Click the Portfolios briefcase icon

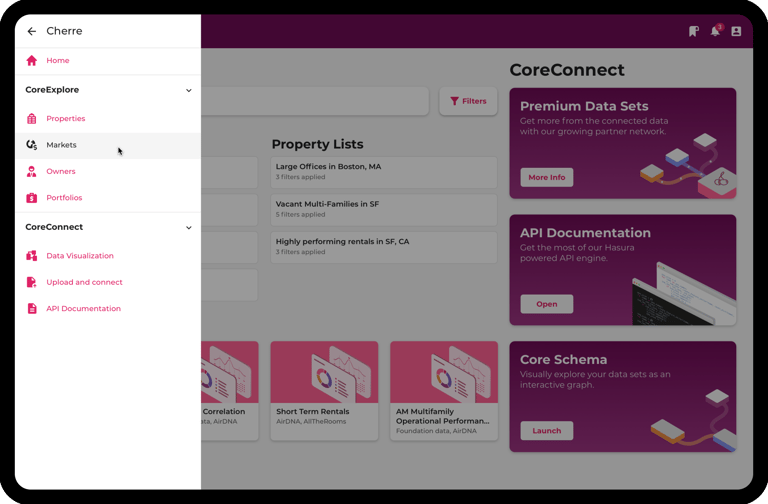tap(32, 198)
